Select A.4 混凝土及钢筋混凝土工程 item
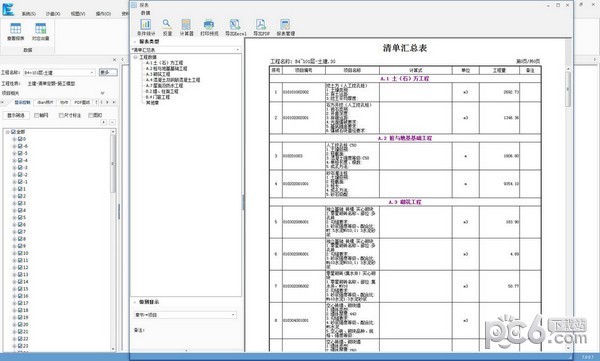The height and width of the screenshot is (361, 600). click(172, 80)
